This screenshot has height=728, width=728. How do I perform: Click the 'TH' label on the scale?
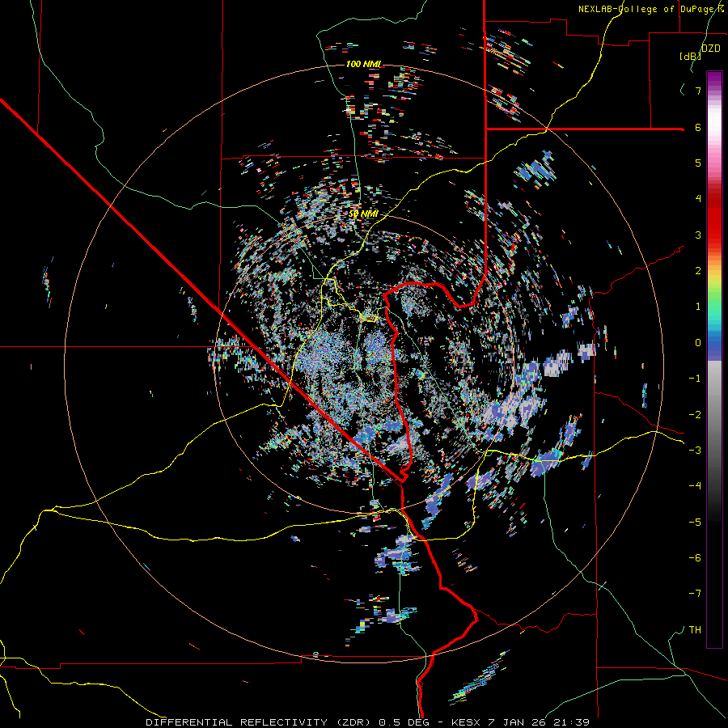pyautogui.click(x=695, y=630)
